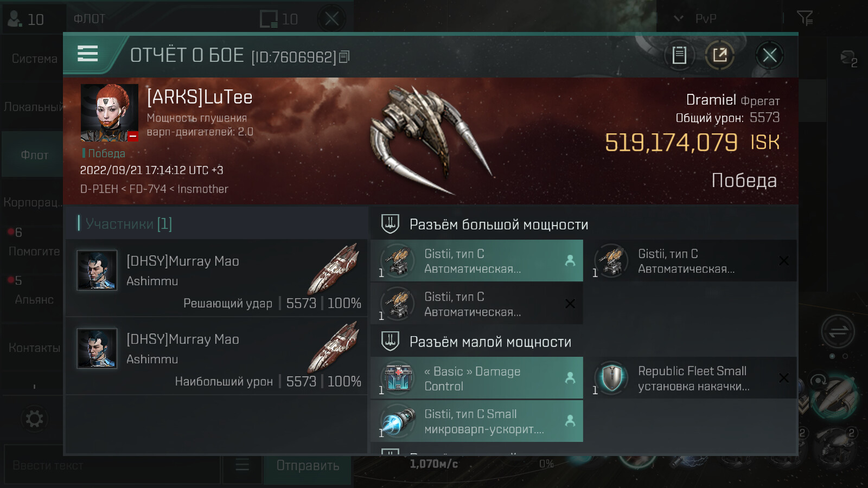Open Murray Mao's Решающий удар entry
Screen dimensions: 868x488
coord(216,278)
